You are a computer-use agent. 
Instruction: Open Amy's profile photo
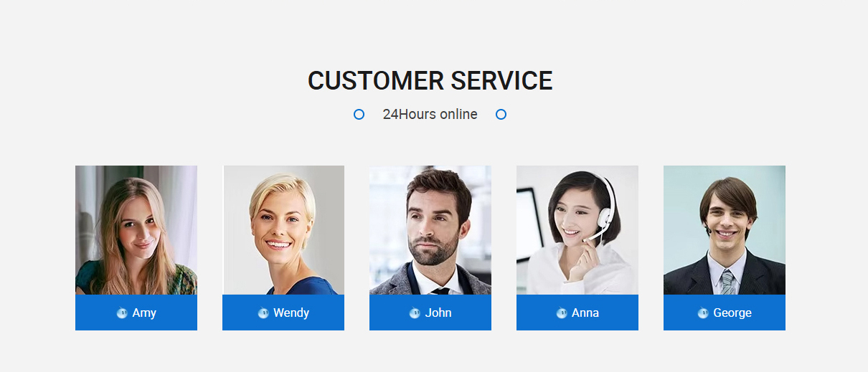point(136,230)
